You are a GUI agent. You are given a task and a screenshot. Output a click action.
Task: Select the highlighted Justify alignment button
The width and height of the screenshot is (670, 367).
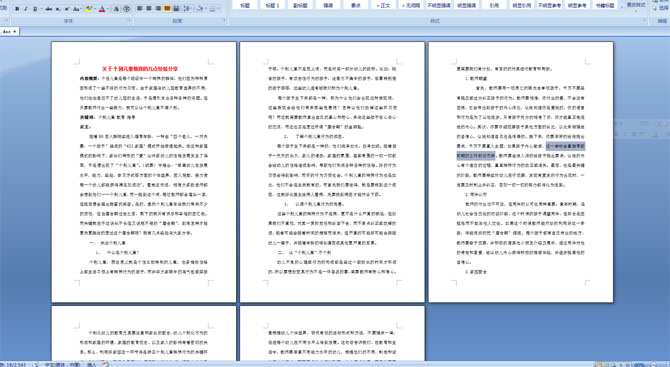[x=167, y=9]
